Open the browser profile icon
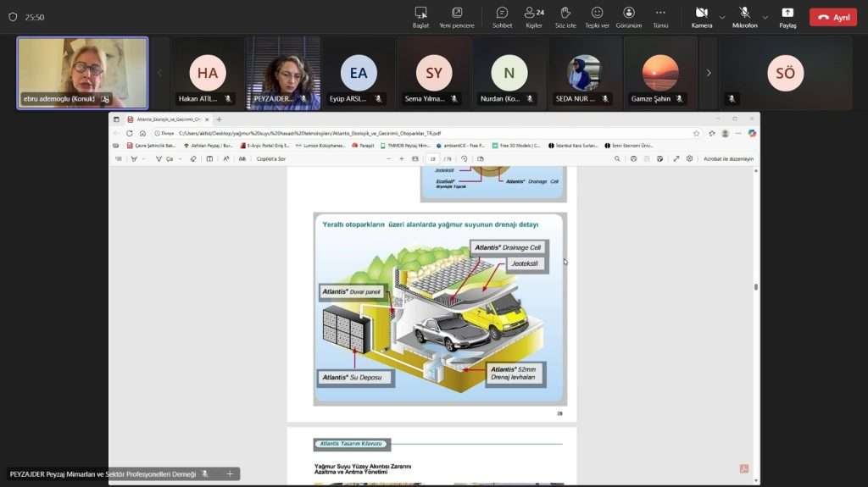The height and width of the screenshot is (487, 868). point(726,133)
